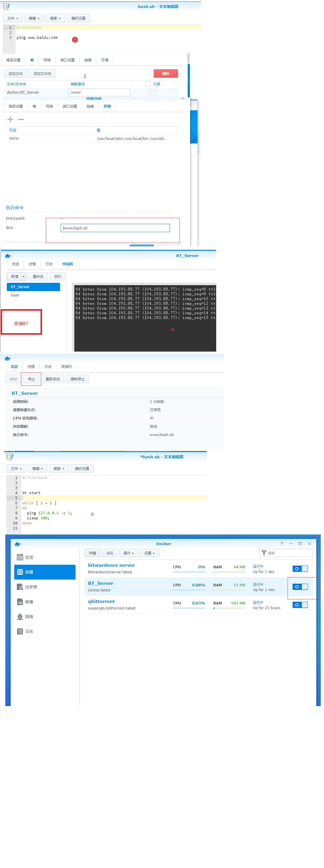Image resolution: width=324 pixels, height=868 pixels.
Task: Expand the 文件 menu in the *bash.sh editor
Action: (x=16, y=468)
